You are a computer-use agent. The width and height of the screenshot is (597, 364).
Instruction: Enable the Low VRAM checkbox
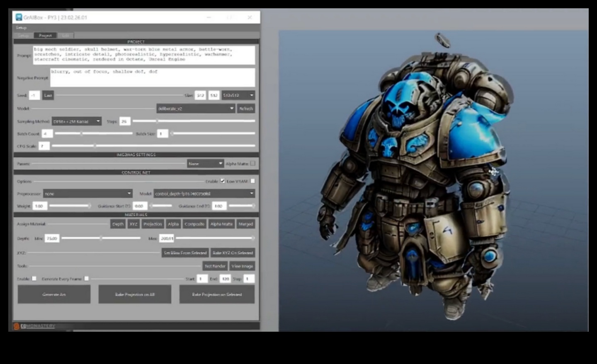point(252,181)
